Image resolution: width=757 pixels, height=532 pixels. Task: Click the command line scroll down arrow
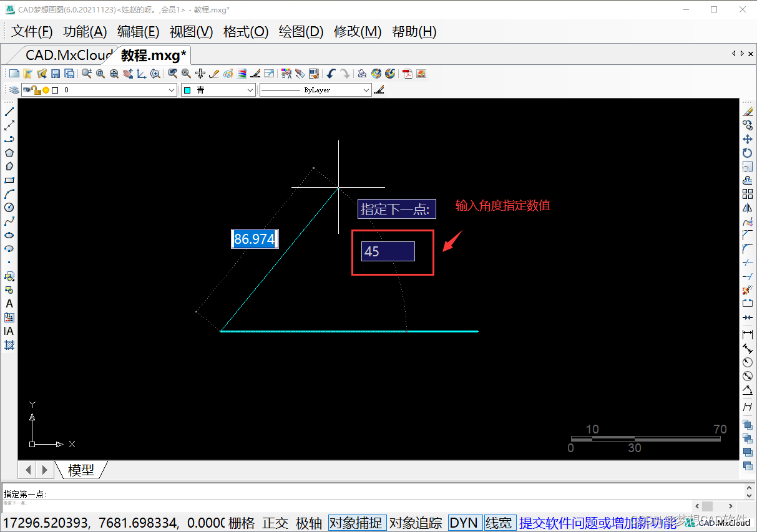(x=750, y=495)
